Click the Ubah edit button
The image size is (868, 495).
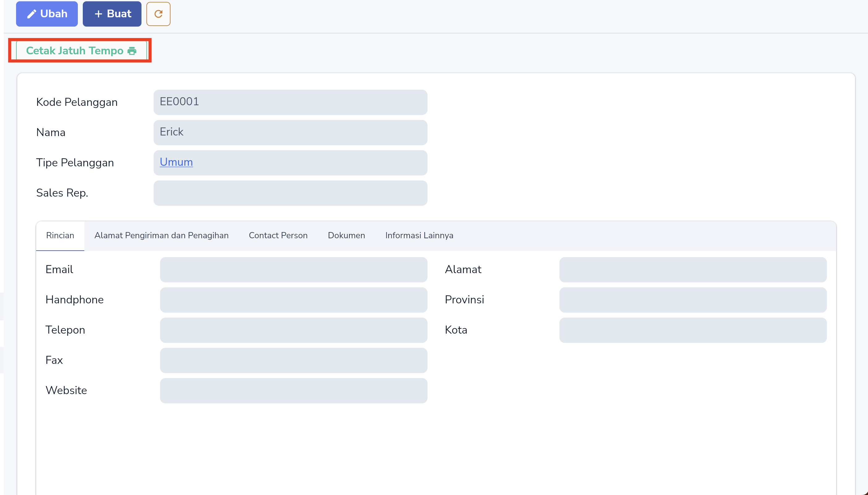[47, 14]
